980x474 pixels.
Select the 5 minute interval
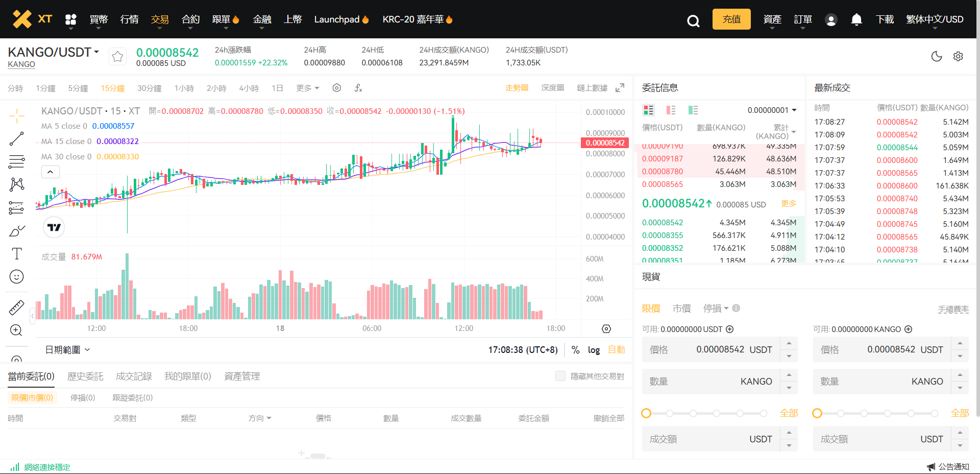click(x=78, y=88)
